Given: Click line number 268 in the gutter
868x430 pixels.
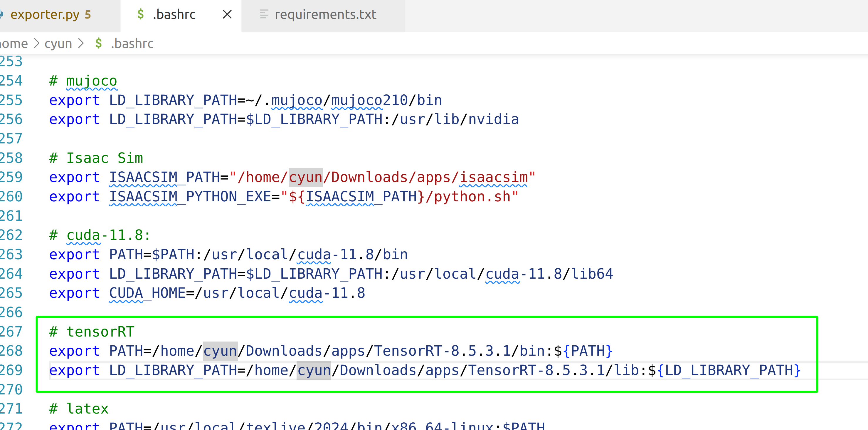Looking at the screenshot, I should [x=11, y=351].
